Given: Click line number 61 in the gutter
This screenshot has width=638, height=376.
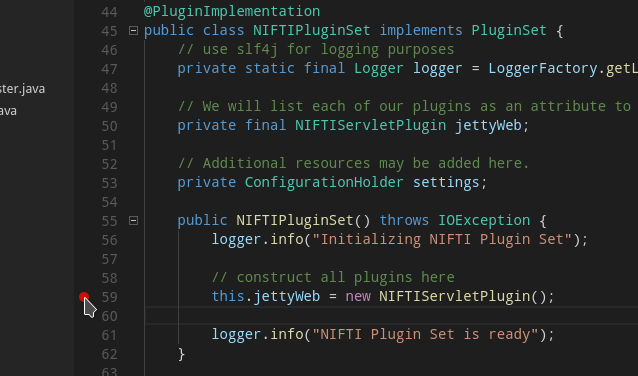Looking at the screenshot, I should [x=109, y=335].
